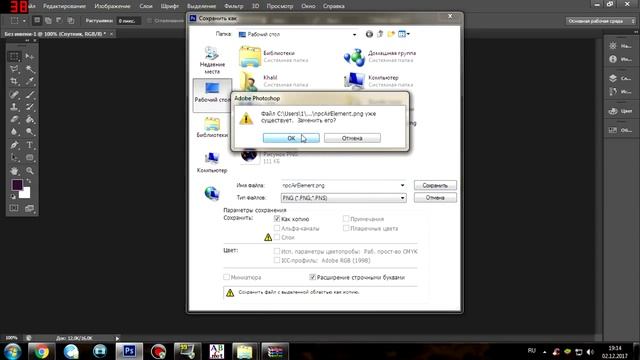Open the 'Фильтр' menu
The width and height of the screenshot is (640, 360).
(x=233, y=6)
